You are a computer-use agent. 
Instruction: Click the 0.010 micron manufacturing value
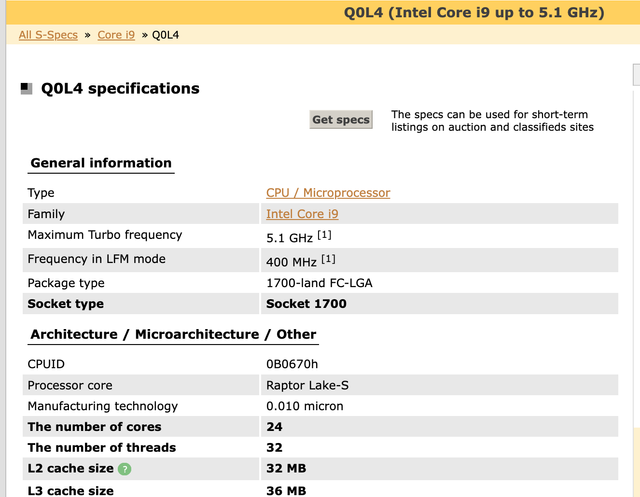click(x=304, y=406)
